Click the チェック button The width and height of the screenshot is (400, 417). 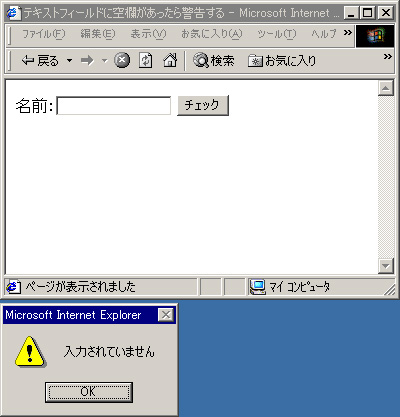click(203, 105)
